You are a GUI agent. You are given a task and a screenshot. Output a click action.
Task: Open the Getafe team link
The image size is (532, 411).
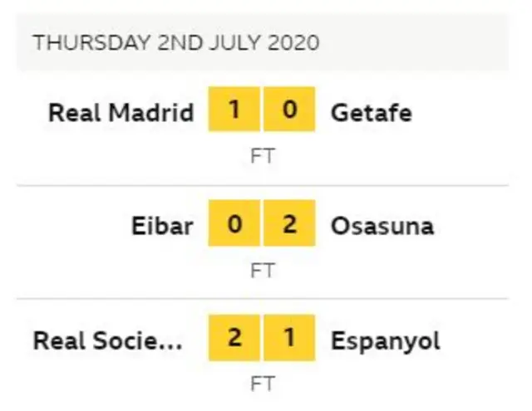pyautogui.click(x=371, y=112)
